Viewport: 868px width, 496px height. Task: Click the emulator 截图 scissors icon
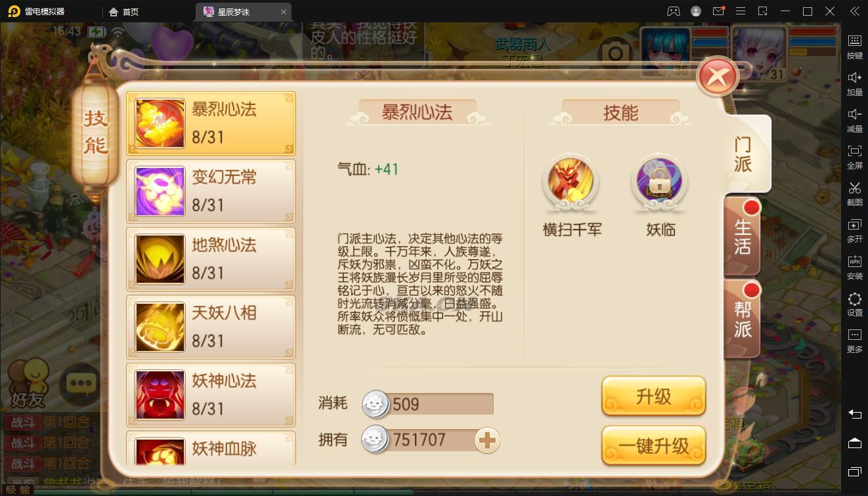tap(854, 193)
